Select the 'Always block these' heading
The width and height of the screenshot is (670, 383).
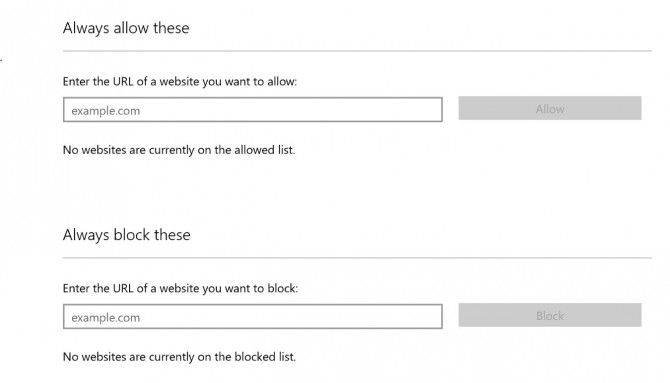[126, 235]
